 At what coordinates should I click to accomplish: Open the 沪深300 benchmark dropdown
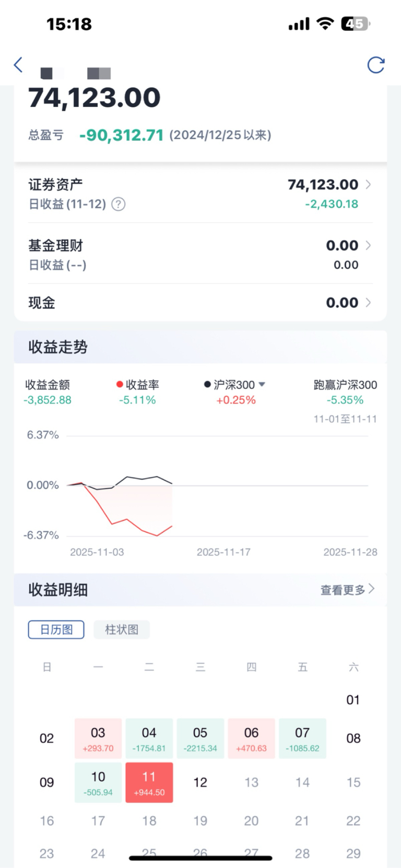[262, 384]
